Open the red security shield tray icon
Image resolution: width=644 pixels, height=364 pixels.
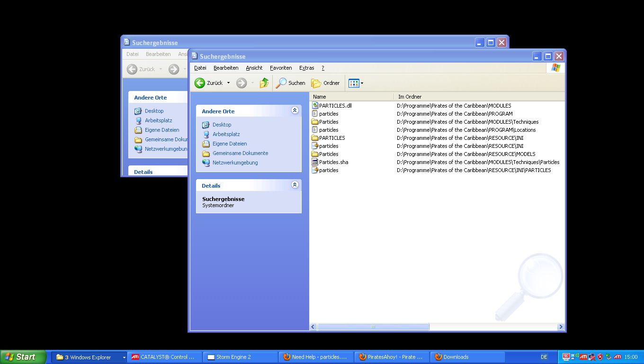pos(600,357)
